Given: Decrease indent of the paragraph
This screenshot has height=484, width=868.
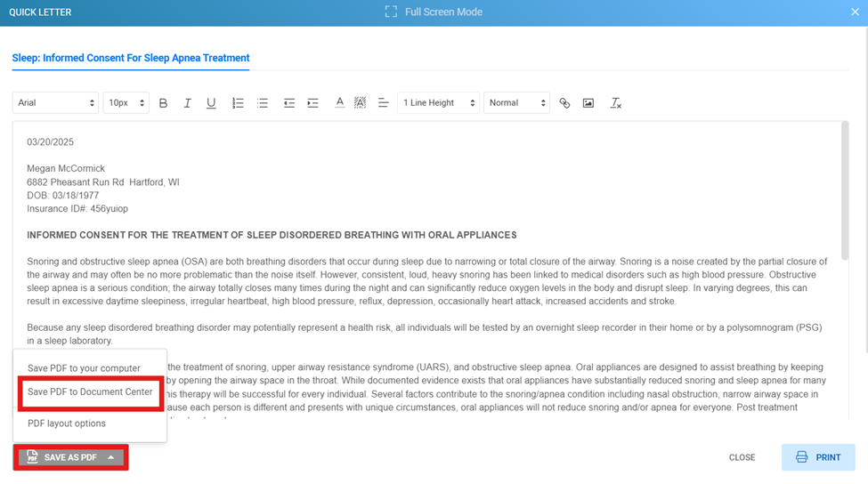Looking at the screenshot, I should coord(289,103).
